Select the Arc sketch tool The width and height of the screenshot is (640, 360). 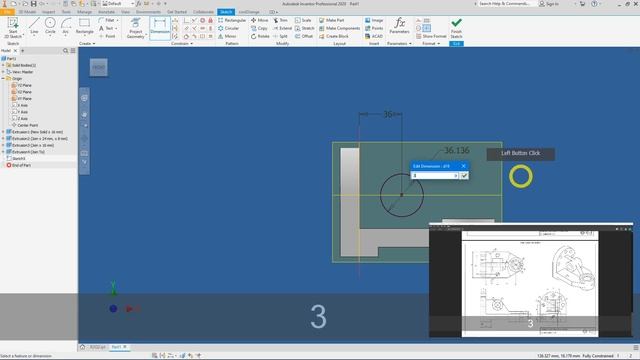click(x=65, y=26)
